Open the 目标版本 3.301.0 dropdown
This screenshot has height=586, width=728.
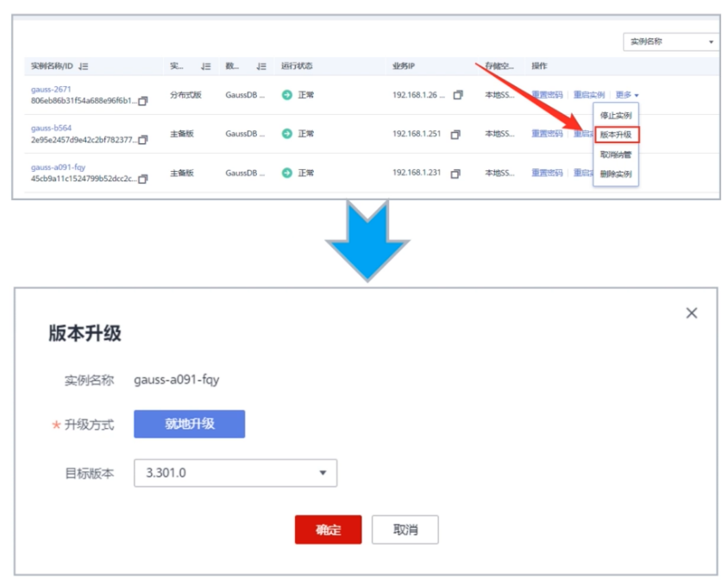pyautogui.click(x=235, y=473)
